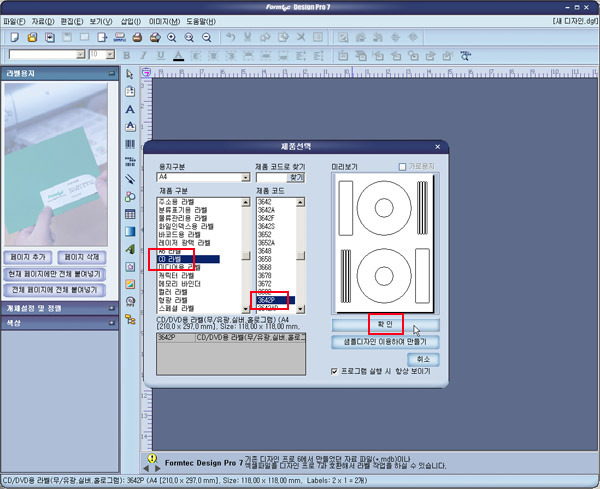Image resolution: width=600 pixels, height=489 pixels.
Task: Click 샘플디자인 이용하여 만들기 button
Action: pyautogui.click(x=385, y=342)
